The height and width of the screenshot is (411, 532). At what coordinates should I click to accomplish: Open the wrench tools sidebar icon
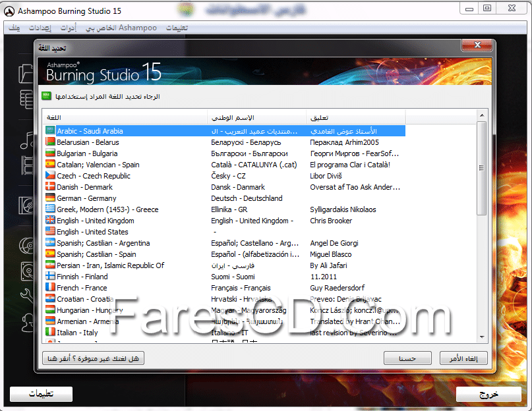(x=27, y=296)
